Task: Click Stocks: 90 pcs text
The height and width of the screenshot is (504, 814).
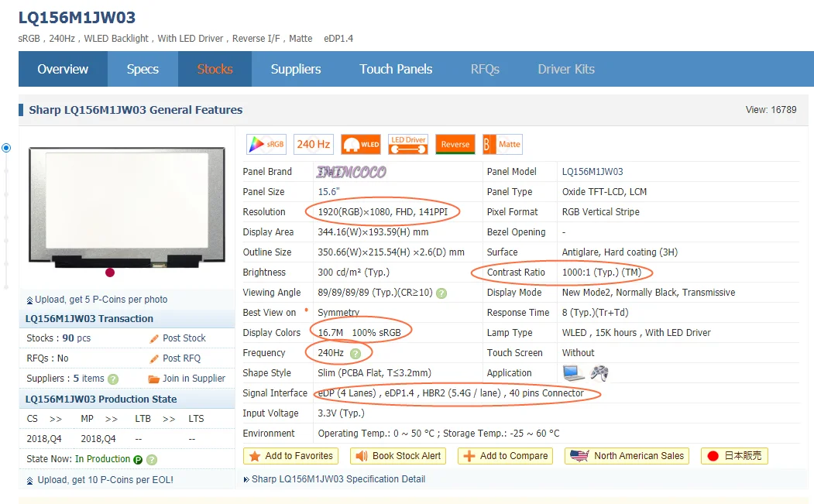Action: (59, 338)
